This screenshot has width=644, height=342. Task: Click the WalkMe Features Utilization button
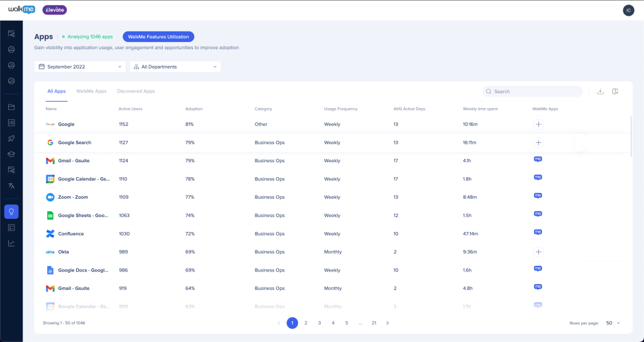coord(158,37)
